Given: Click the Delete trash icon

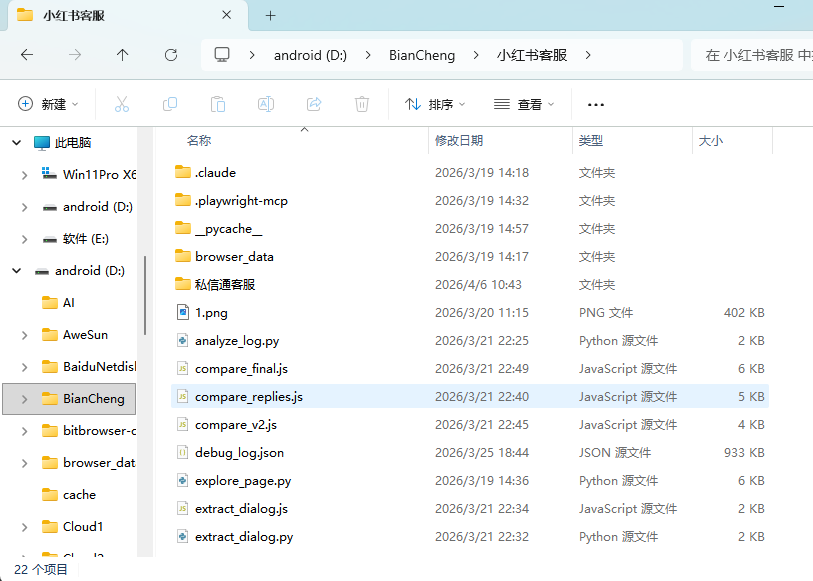Looking at the screenshot, I should pos(362,104).
